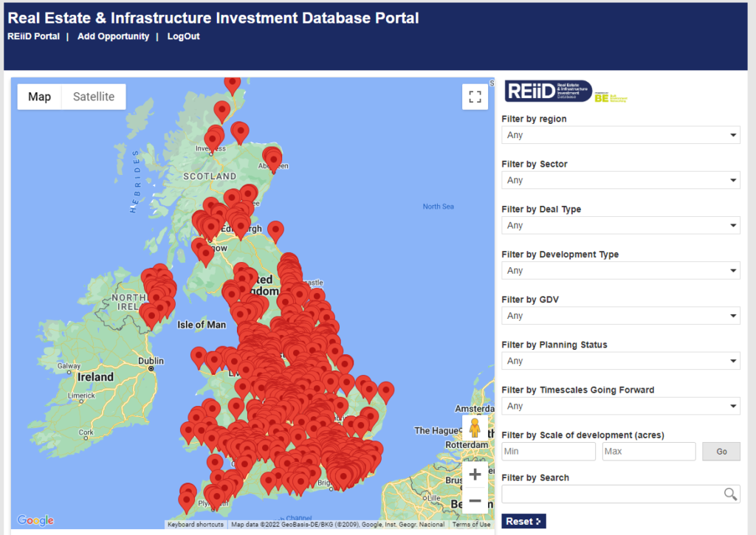The image size is (756, 535).
Task: Open Filter by Development Type dropdown
Action: pos(620,270)
